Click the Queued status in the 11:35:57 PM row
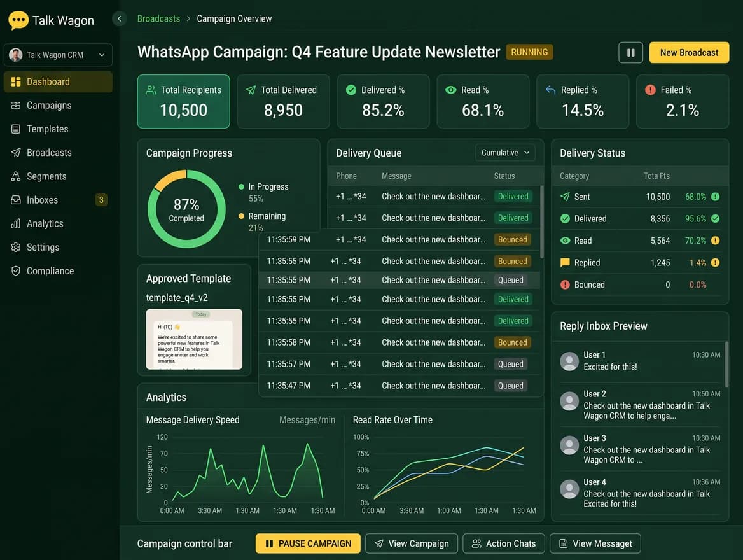The height and width of the screenshot is (560, 743). click(510, 364)
